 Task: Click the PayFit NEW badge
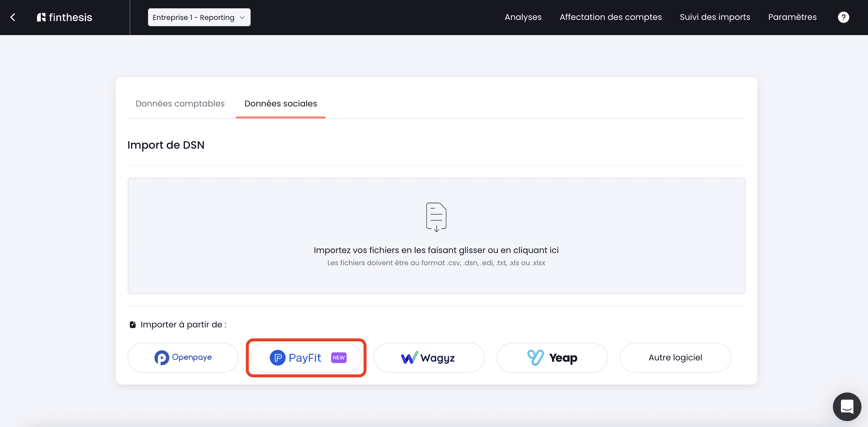click(339, 358)
